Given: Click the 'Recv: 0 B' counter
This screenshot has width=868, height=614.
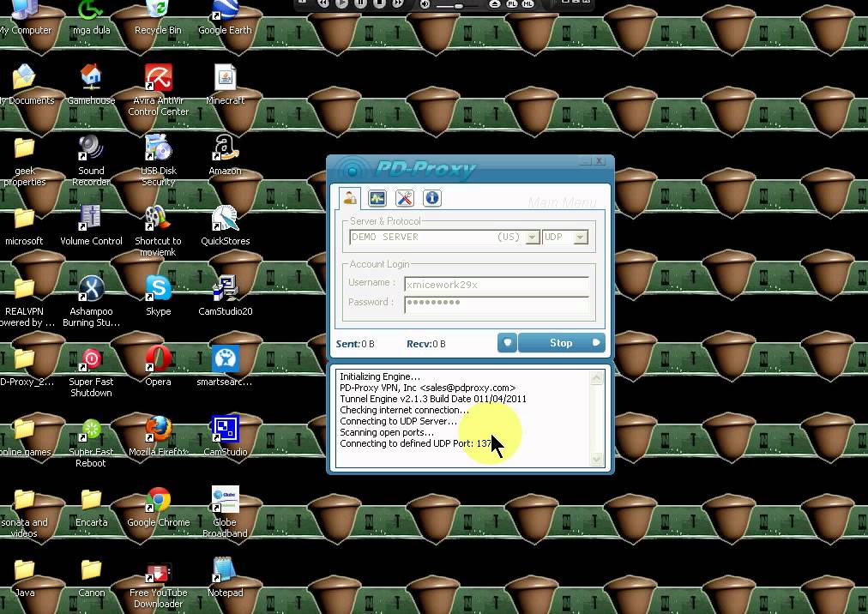Looking at the screenshot, I should click(425, 344).
